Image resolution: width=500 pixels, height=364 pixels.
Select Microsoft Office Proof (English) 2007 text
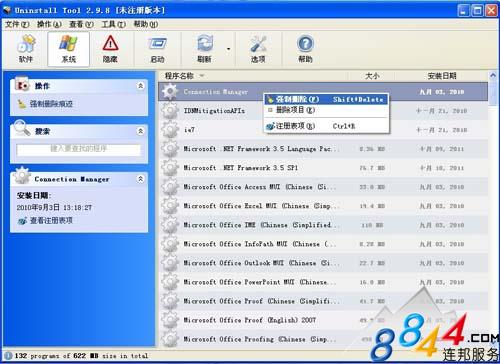(x=250, y=320)
